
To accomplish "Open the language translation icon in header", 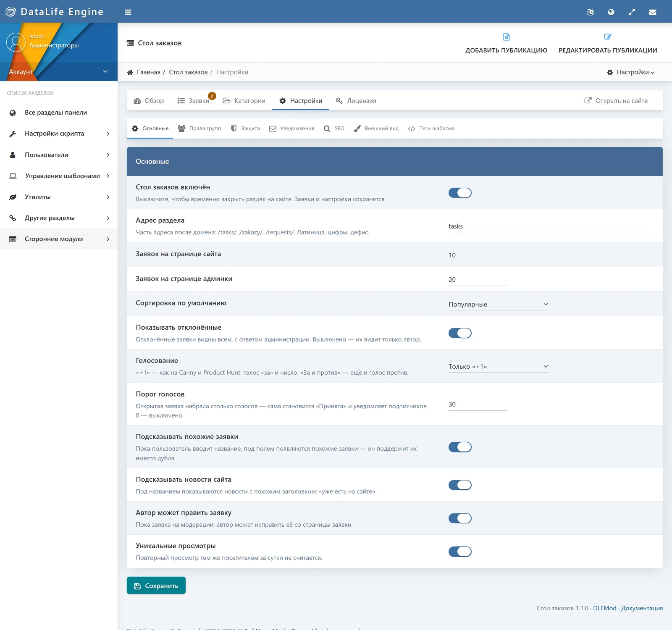I will pyautogui.click(x=590, y=12).
